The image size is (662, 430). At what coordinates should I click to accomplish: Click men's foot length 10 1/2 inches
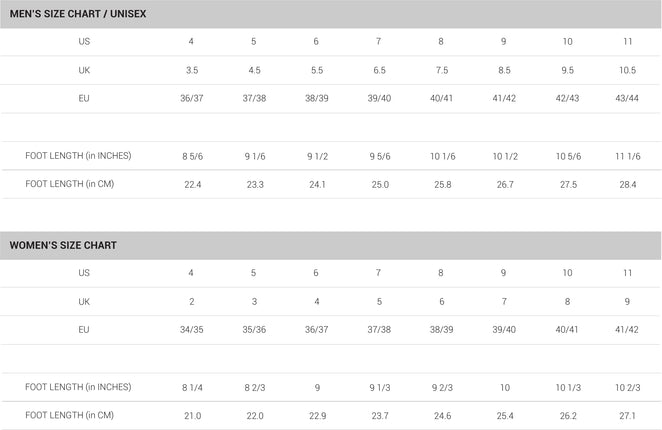[x=505, y=156]
